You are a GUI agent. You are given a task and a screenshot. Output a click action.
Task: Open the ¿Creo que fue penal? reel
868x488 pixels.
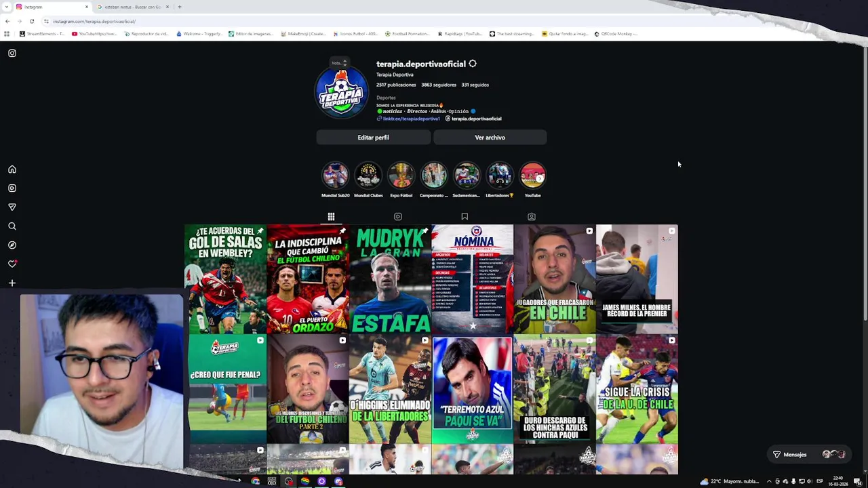(226, 389)
